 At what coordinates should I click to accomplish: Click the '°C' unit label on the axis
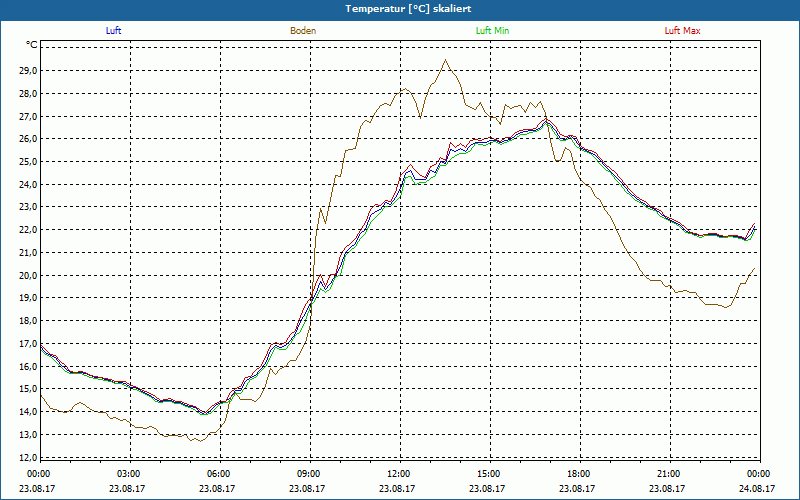click(x=32, y=45)
